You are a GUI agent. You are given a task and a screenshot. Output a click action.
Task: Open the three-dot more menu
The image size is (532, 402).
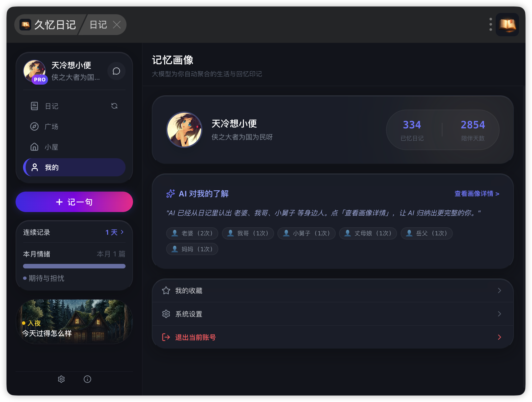pyautogui.click(x=490, y=25)
